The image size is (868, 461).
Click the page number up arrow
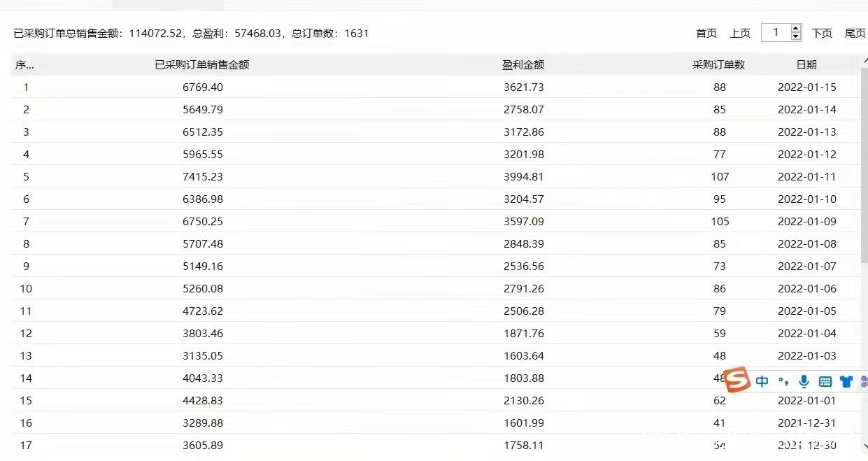795,29
